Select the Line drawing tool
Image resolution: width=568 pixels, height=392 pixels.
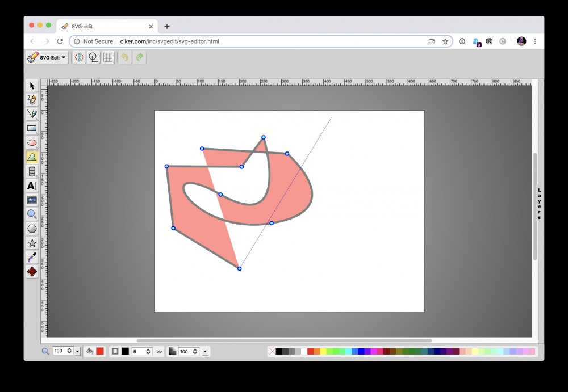click(x=32, y=114)
